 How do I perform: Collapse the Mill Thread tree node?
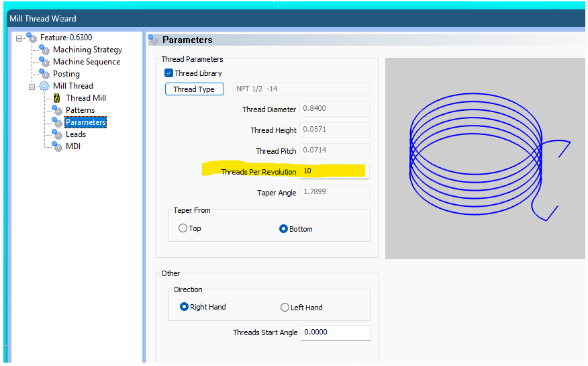point(32,86)
